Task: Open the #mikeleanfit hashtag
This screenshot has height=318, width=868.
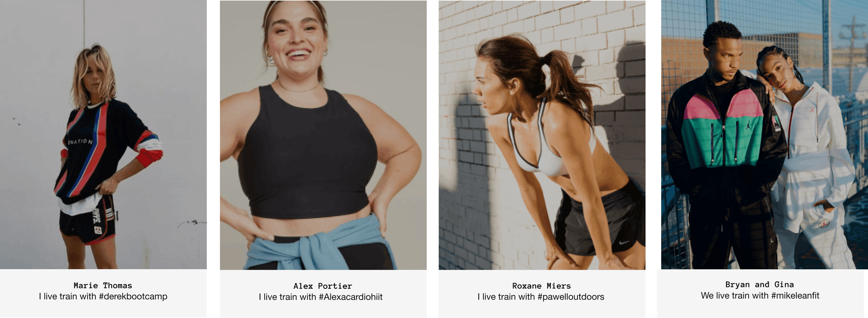Action: pos(795,296)
